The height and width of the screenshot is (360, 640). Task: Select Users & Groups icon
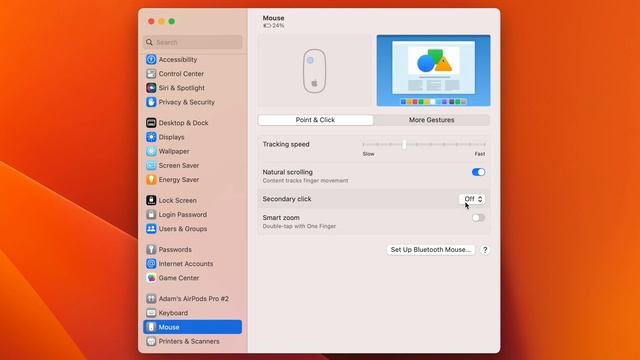pyautogui.click(x=151, y=229)
